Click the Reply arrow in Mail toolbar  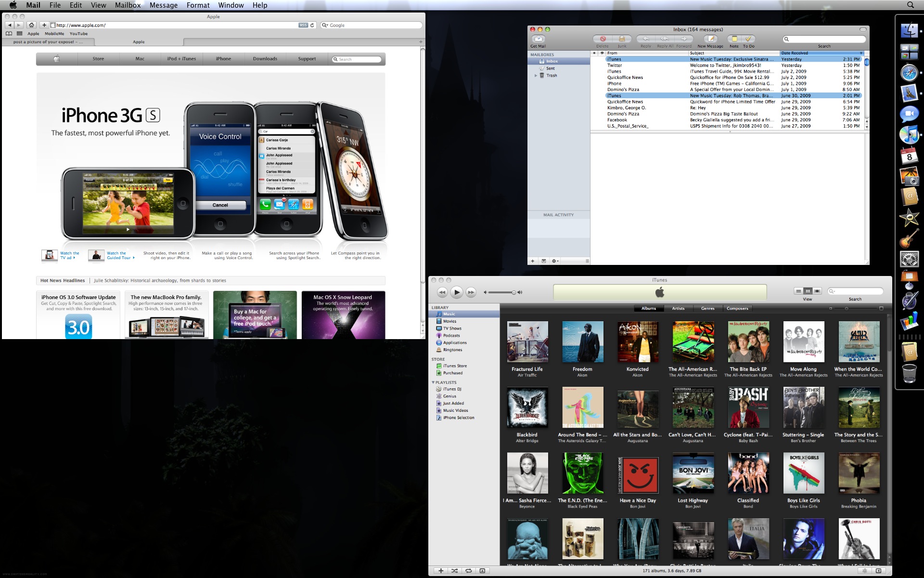coord(646,39)
